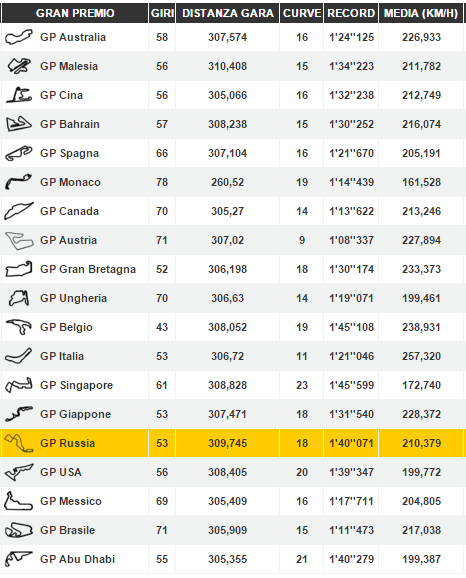Click the GP Australia circuit map icon
The width and height of the screenshot is (466, 578).
coord(18,37)
